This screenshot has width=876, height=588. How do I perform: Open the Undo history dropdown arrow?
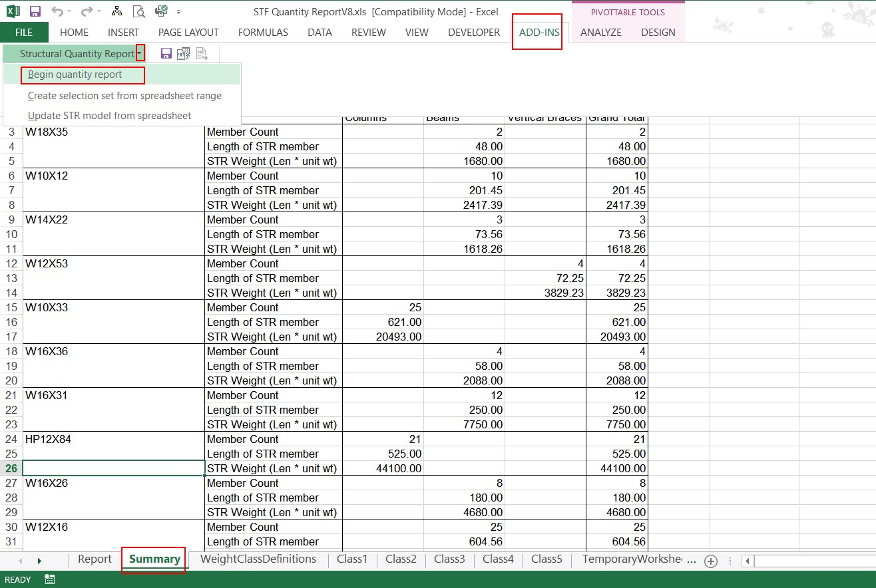70,11
